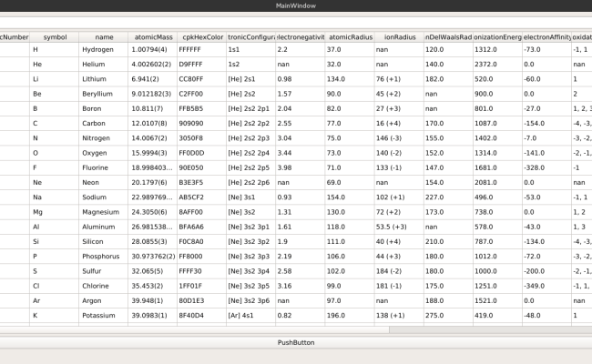This screenshot has height=364, width=592.
Task: Click ionization energy cell 1681.0
Action: click(x=497, y=167)
